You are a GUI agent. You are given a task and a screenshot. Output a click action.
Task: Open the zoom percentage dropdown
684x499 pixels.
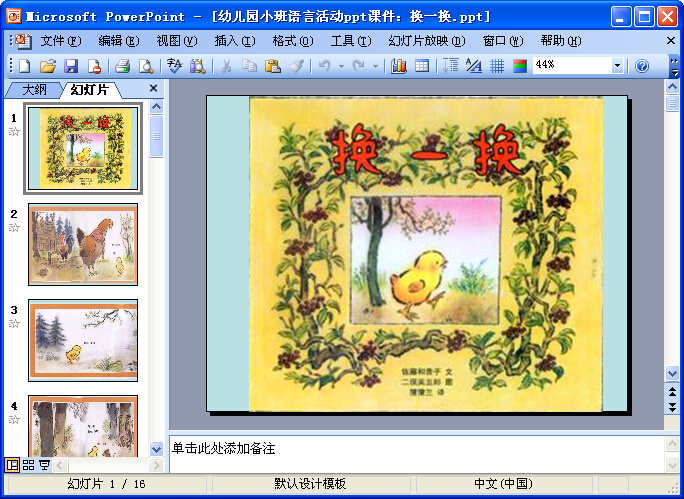(x=617, y=66)
